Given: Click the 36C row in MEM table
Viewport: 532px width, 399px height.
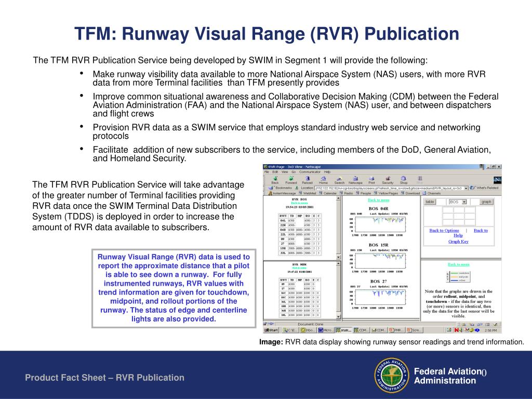Looking at the screenshot, I should 300,293.
